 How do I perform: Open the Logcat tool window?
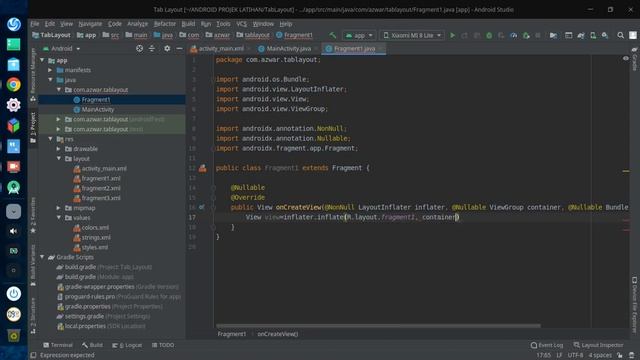(127, 345)
